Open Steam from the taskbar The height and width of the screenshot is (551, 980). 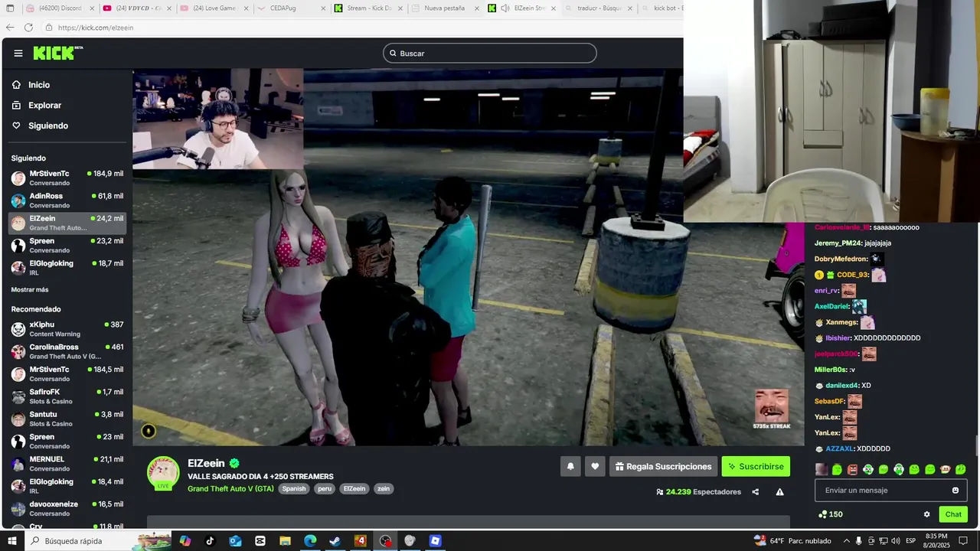click(335, 541)
